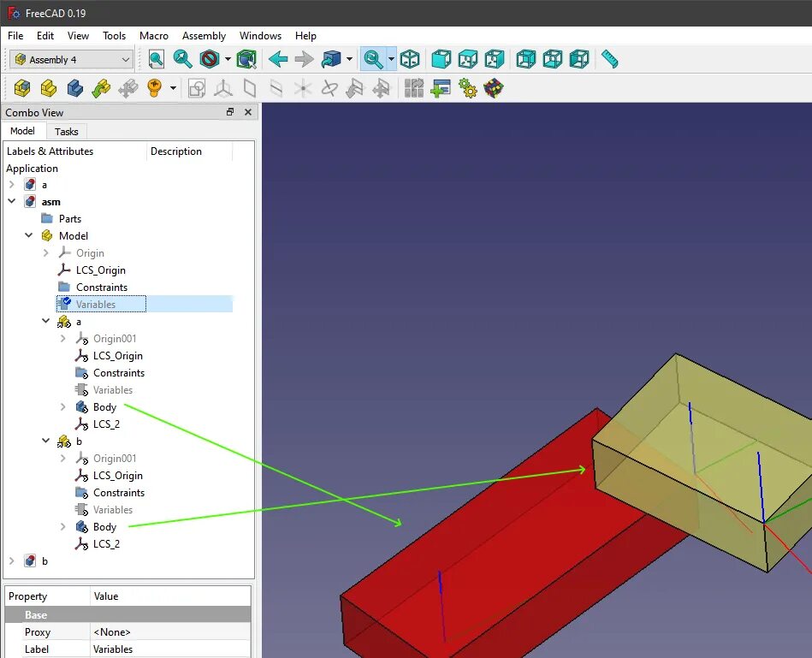
Task: Set left view cube icon
Action: tap(578, 59)
